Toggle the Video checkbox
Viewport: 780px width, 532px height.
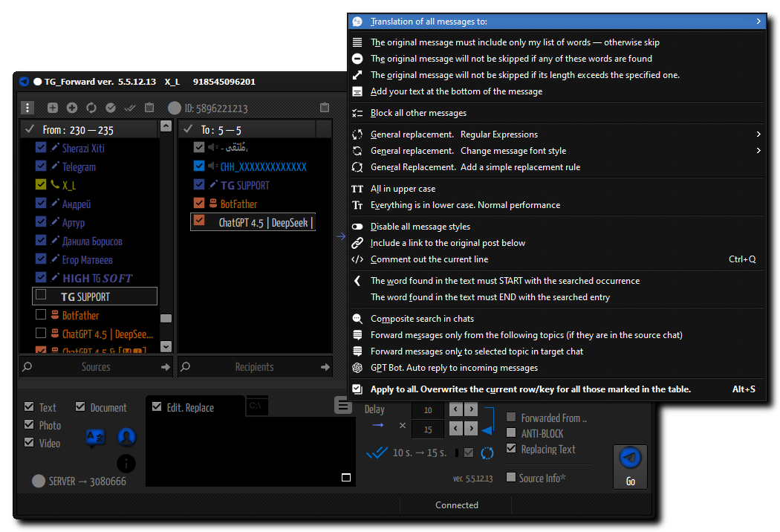pos(29,442)
